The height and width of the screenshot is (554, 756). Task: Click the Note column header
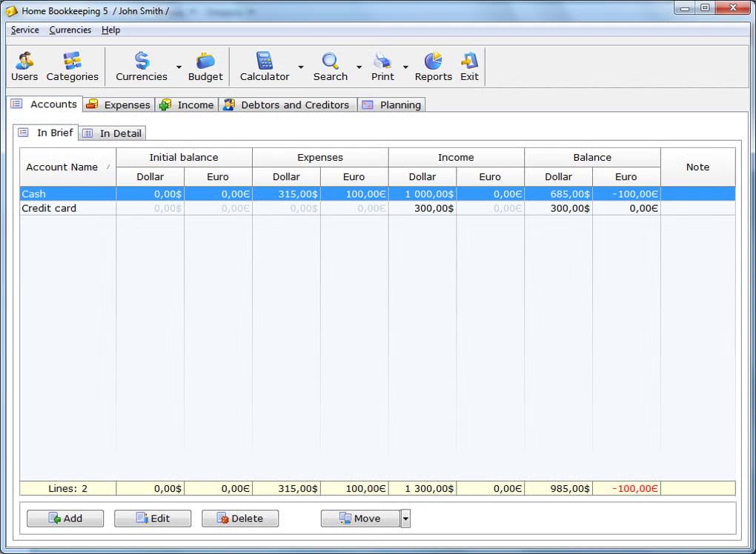(x=697, y=167)
